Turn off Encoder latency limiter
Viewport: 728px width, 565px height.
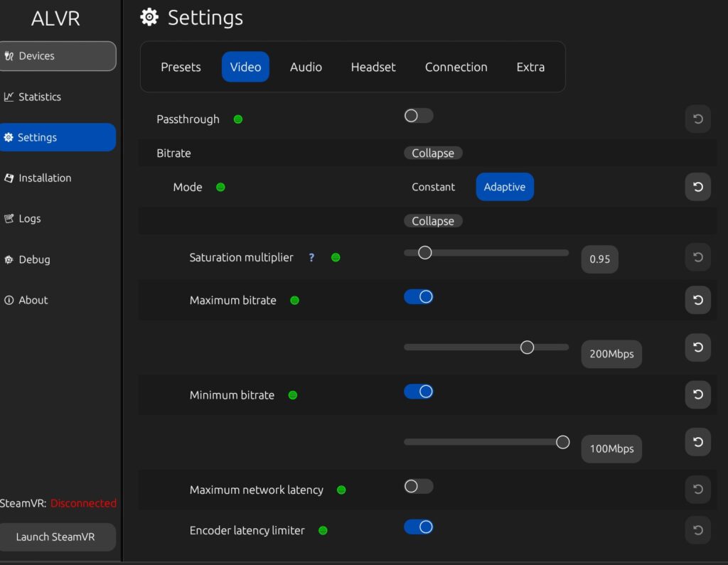click(x=418, y=527)
